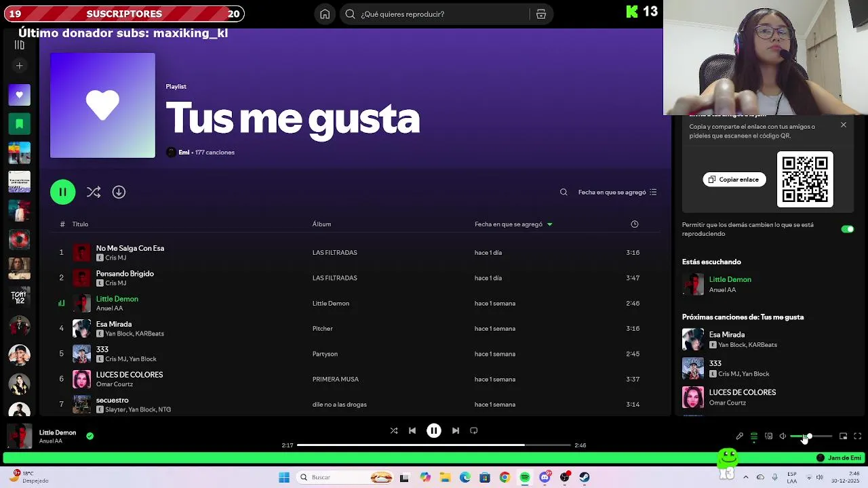Show hidden system tray icons chevron
Screen dimensions: 868x488
pos(746,478)
